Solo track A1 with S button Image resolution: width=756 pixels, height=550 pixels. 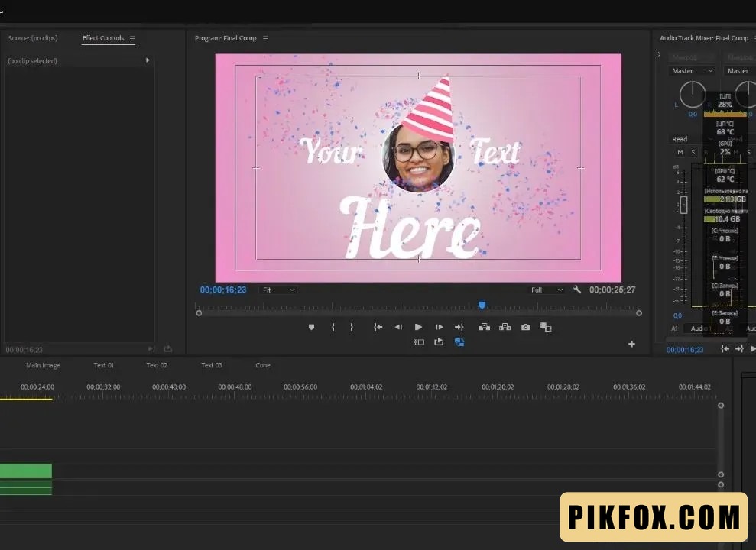(x=693, y=152)
